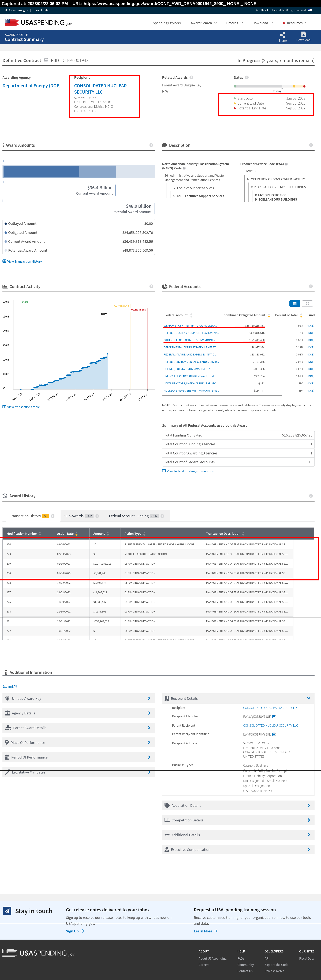Click glossary icon next to Product or Service Code
This screenshot has height=980, width=321.
(x=286, y=164)
